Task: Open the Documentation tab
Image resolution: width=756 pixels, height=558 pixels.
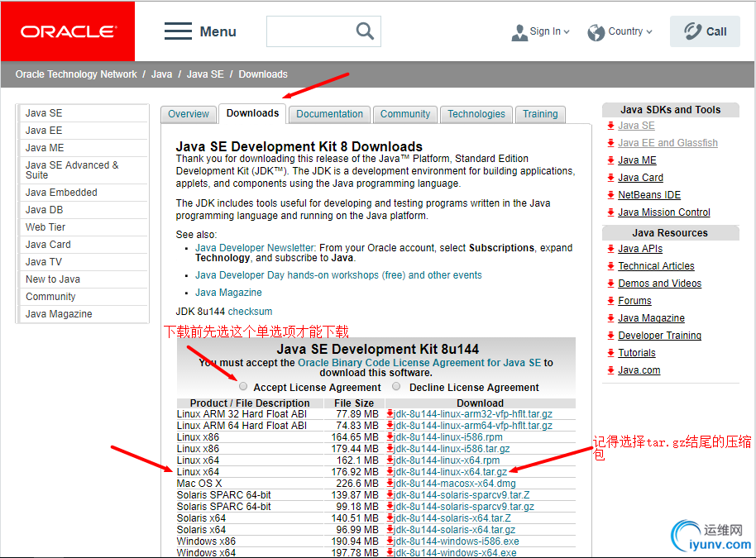Action: pyautogui.click(x=329, y=114)
